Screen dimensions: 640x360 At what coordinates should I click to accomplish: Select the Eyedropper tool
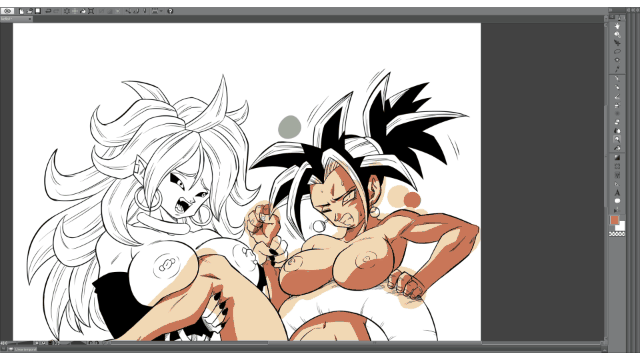617,69
